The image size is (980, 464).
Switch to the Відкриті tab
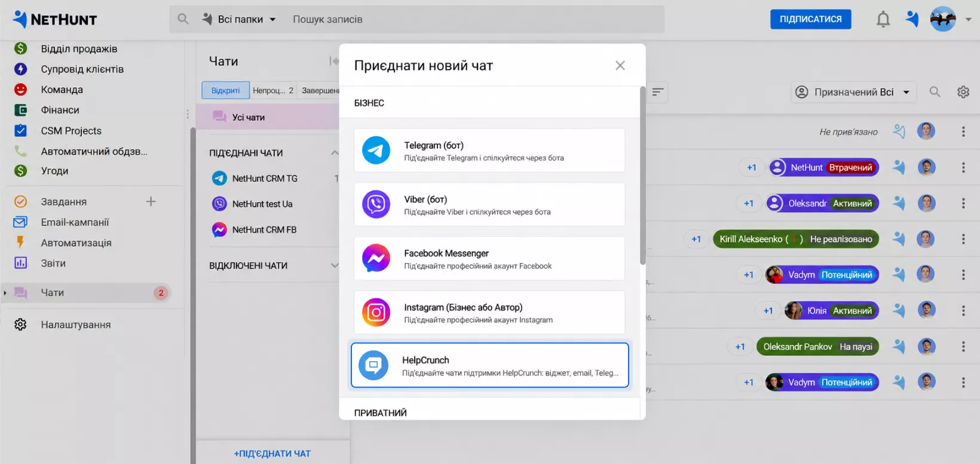pyautogui.click(x=225, y=90)
